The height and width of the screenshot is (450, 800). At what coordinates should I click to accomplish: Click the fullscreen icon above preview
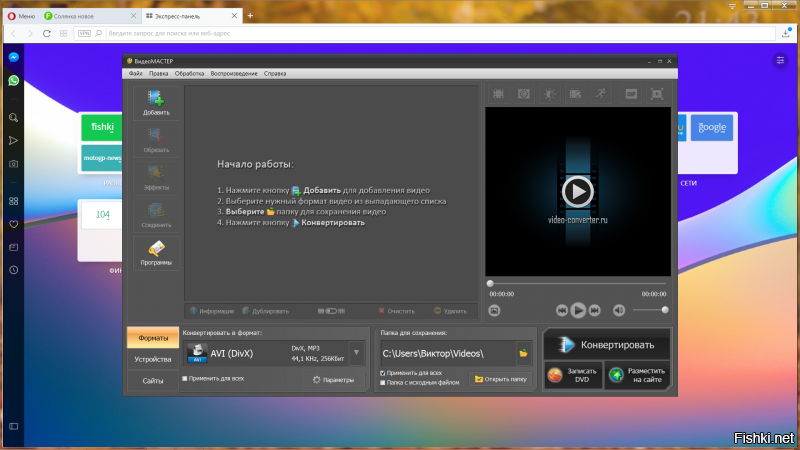(x=657, y=94)
